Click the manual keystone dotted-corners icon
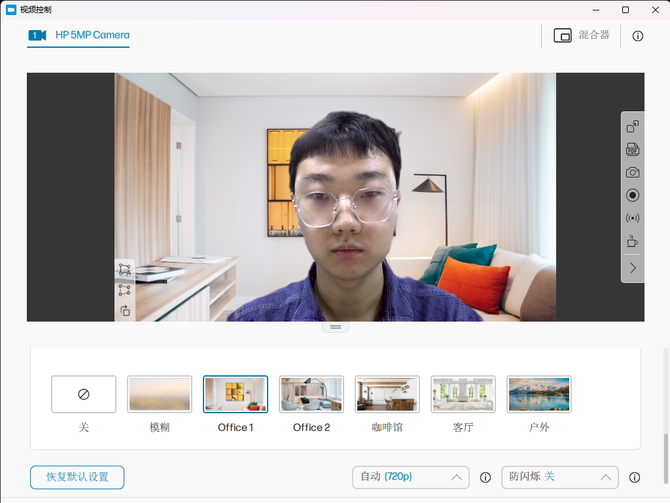Image resolution: width=670 pixels, height=503 pixels. (124, 290)
